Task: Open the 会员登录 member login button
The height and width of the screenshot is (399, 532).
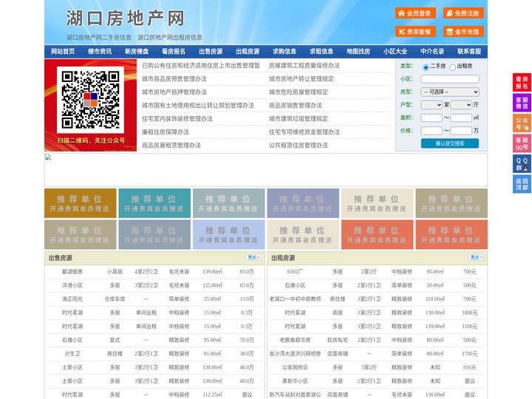Action: click(x=415, y=13)
